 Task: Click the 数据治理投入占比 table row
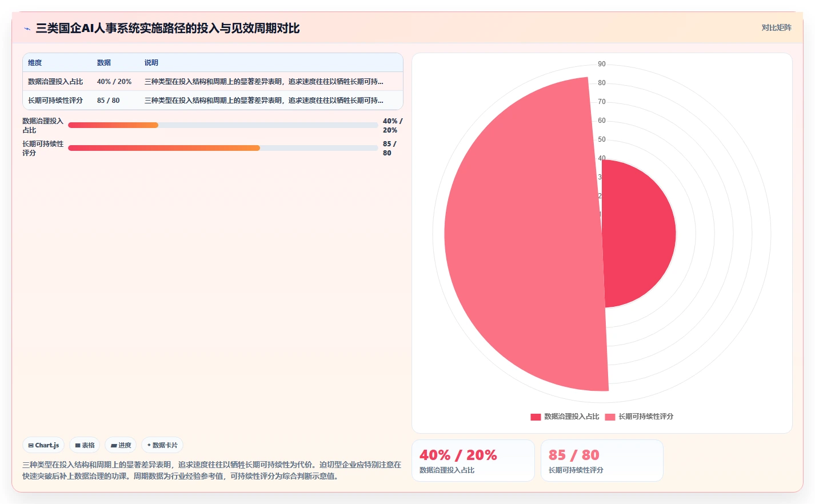click(x=213, y=82)
